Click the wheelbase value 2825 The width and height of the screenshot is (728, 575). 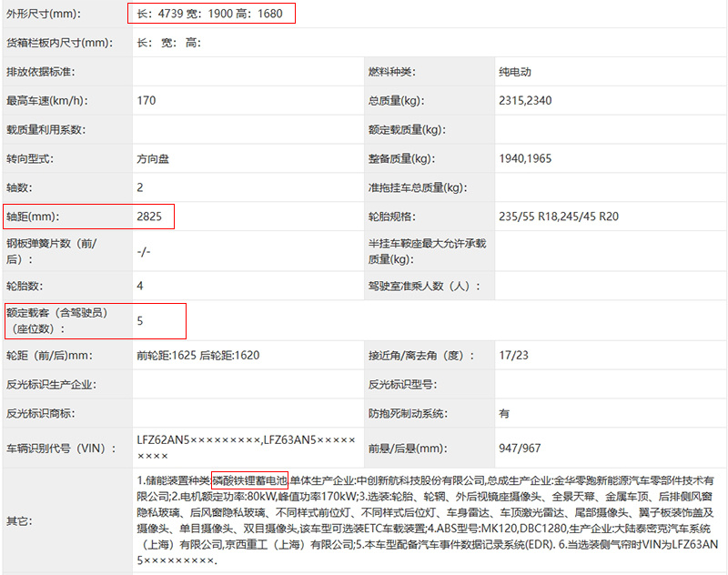click(x=149, y=217)
